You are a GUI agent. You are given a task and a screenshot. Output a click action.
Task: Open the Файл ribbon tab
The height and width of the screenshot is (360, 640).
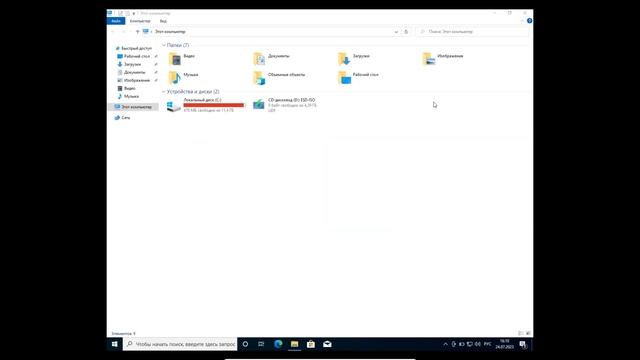[x=116, y=21]
